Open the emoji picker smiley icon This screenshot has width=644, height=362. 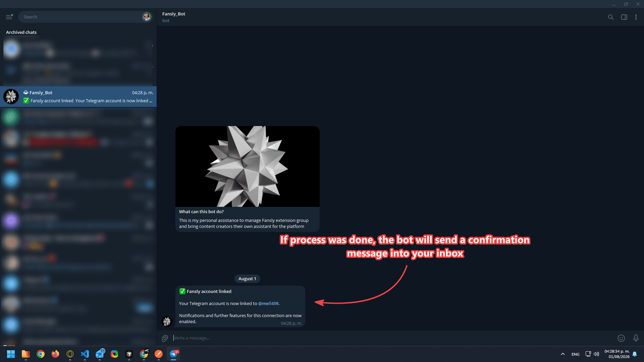[621, 338]
